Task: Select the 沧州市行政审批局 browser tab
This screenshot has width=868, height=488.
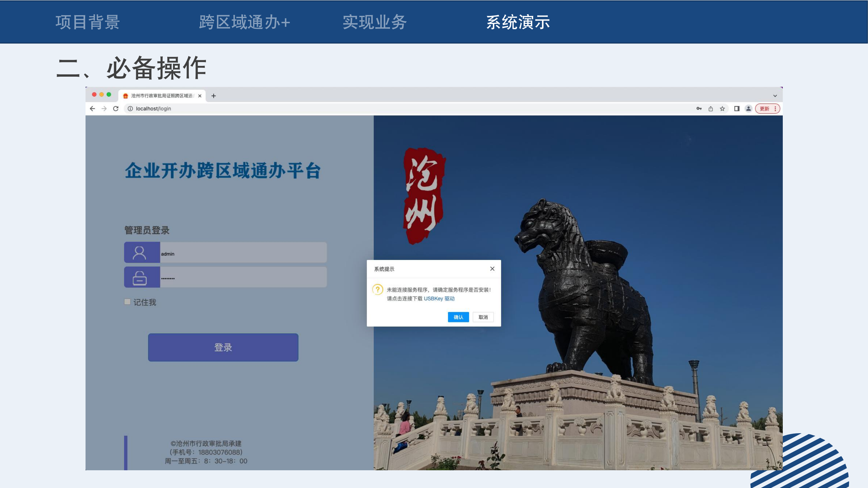Action: coord(162,96)
